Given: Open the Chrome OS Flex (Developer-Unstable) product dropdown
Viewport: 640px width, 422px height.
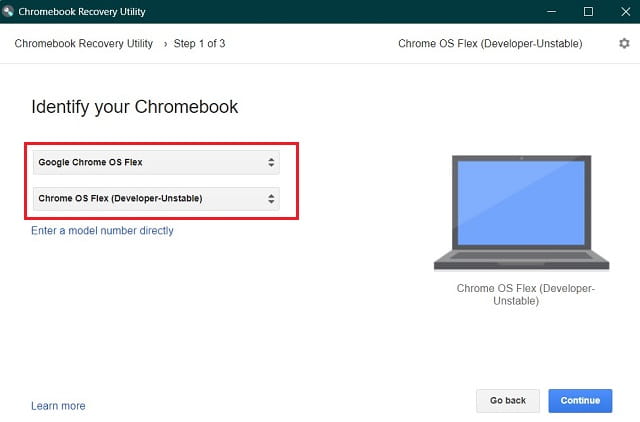Looking at the screenshot, I should coord(156,199).
